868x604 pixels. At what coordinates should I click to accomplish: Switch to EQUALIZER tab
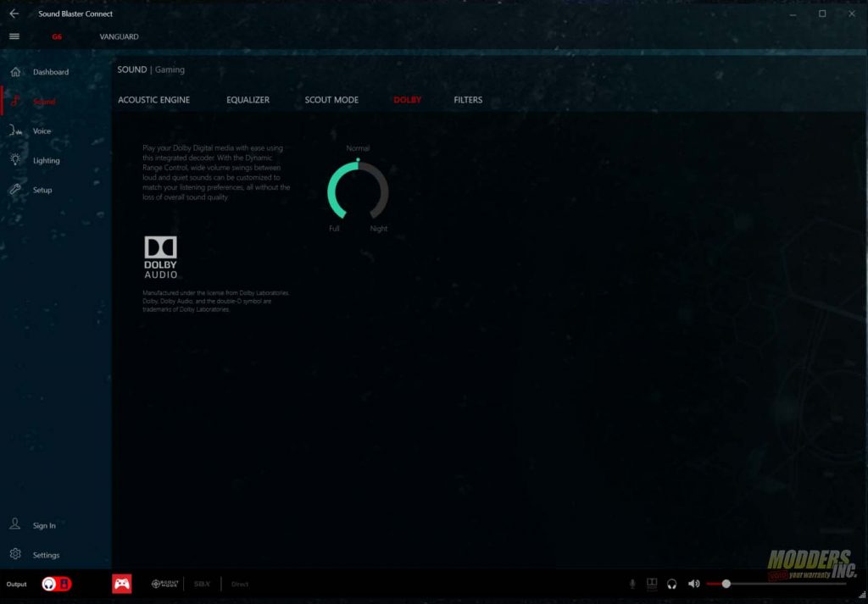[x=248, y=100]
